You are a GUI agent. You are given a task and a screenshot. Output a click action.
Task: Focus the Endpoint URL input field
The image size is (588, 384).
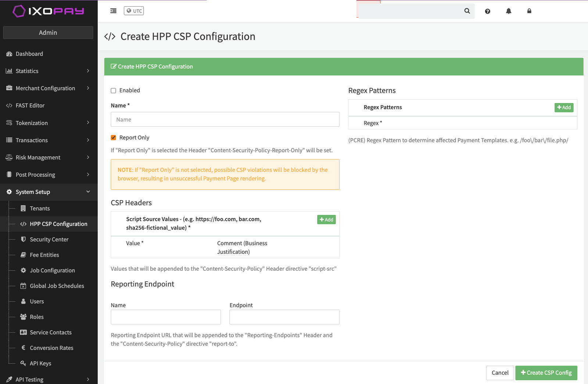click(x=284, y=317)
